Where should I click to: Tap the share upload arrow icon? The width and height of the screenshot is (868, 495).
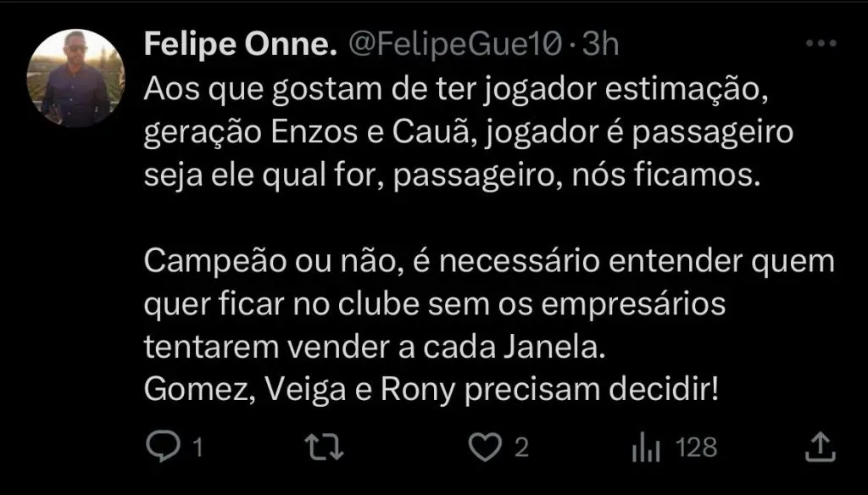click(818, 447)
